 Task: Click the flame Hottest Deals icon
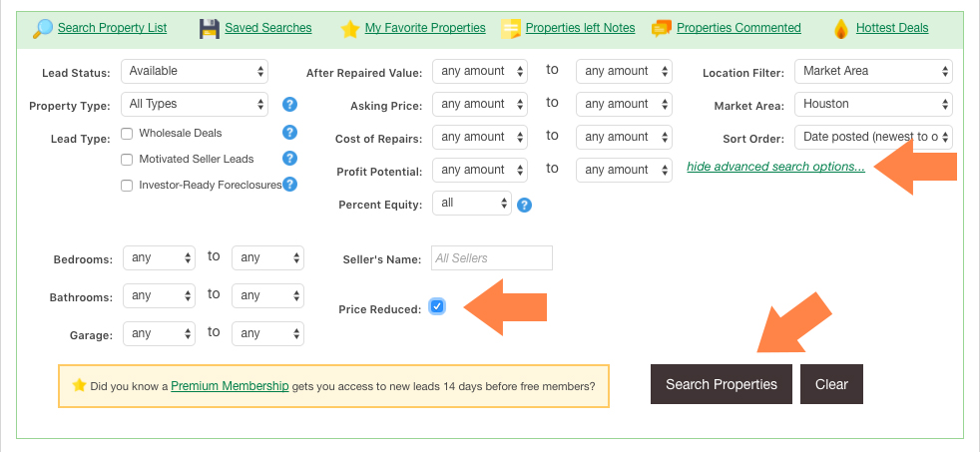(841, 29)
